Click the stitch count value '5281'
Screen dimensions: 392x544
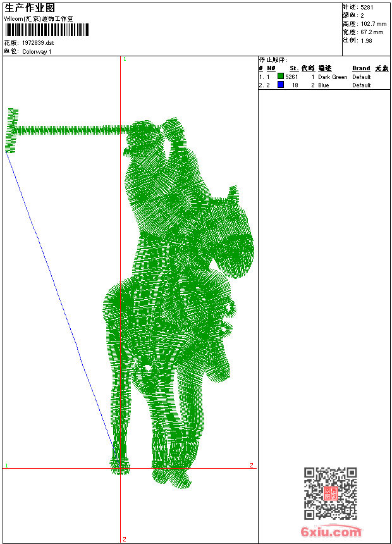[x=367, y=8]
